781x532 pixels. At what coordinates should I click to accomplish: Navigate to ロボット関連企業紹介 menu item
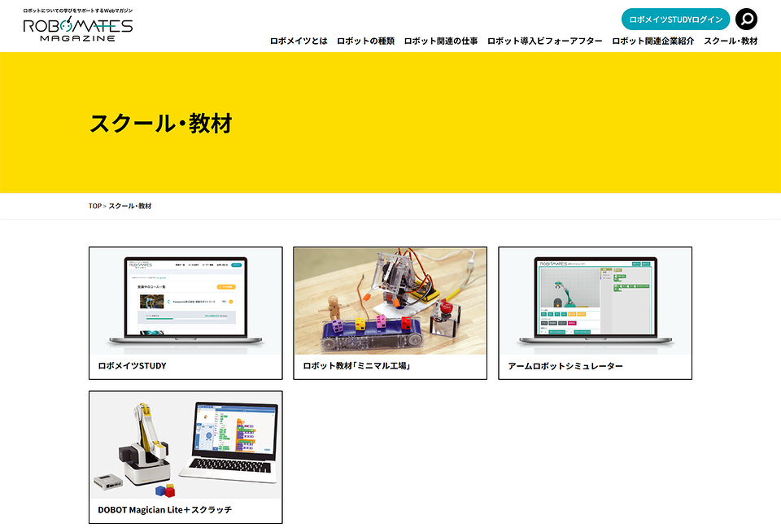(652, 41)
